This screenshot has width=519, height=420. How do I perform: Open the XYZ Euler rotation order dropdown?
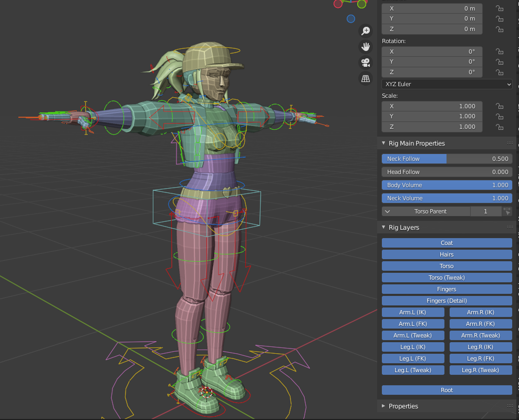click(x=447, y=84)
